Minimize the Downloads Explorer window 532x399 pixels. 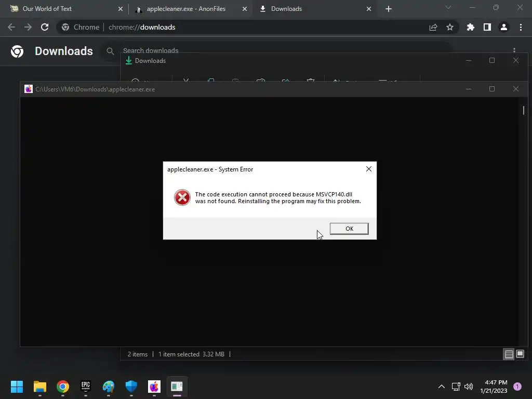[x=469, y=60]
